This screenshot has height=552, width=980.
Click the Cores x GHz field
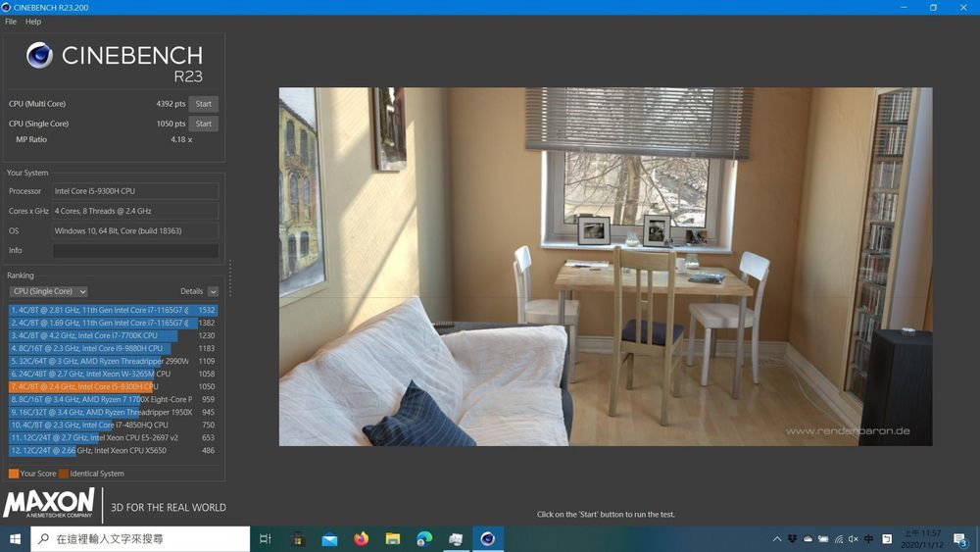click(135, 212)
